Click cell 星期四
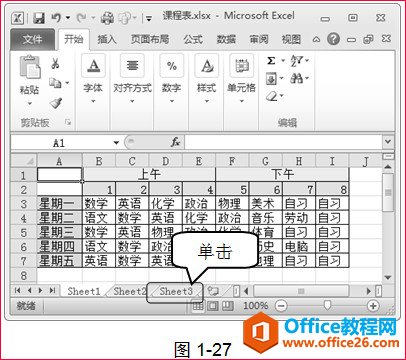The width and height of the screenshot is (406, 360). pos(59,246)
